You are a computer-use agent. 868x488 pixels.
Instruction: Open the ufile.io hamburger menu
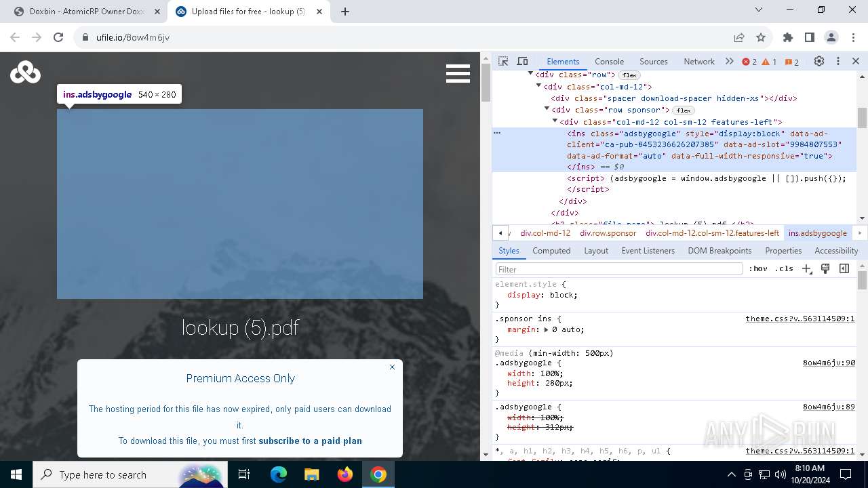coord(458,73)
